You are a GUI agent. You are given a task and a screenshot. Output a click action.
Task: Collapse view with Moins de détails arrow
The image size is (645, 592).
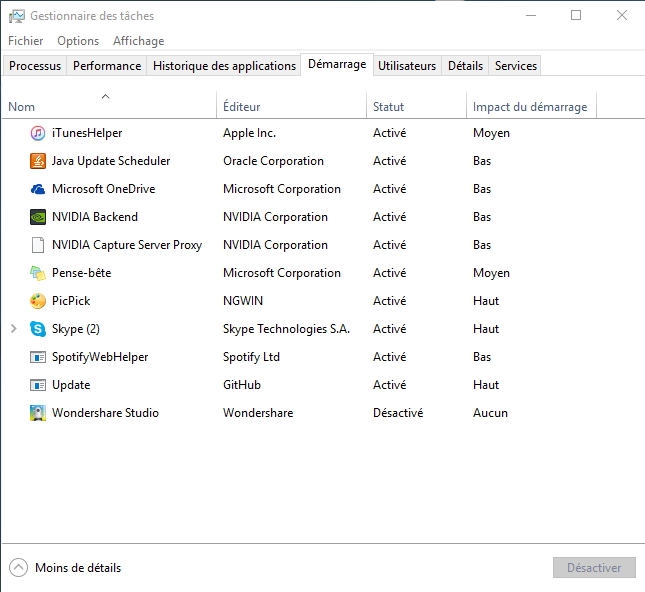point(19,568)
